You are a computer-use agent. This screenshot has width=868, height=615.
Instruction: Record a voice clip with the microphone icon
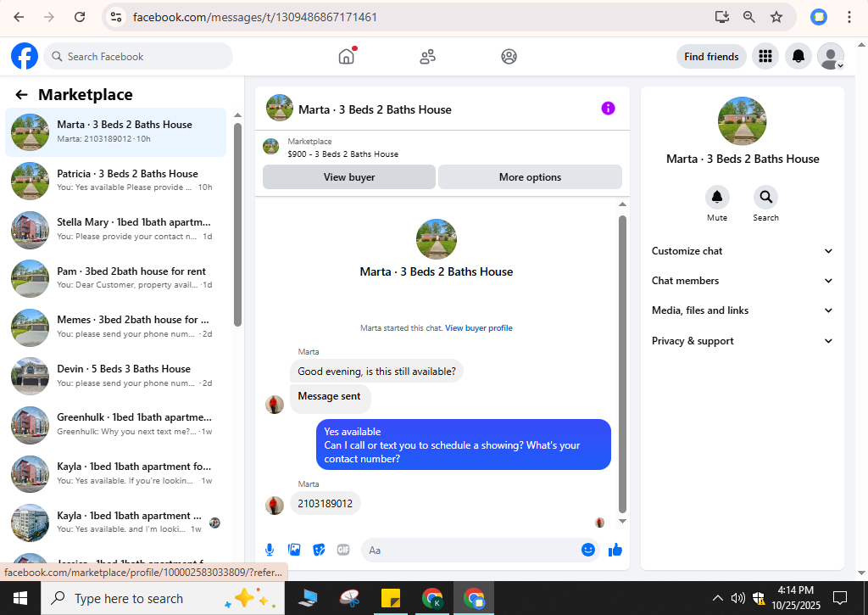(270, 550)
